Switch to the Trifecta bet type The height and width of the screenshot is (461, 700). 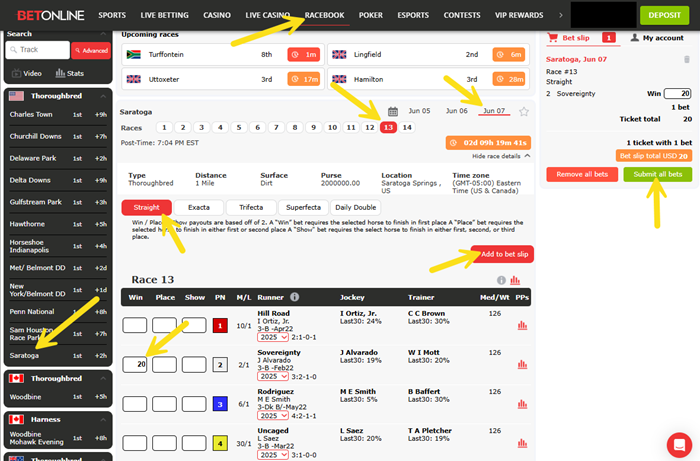[x=251, y=208]
